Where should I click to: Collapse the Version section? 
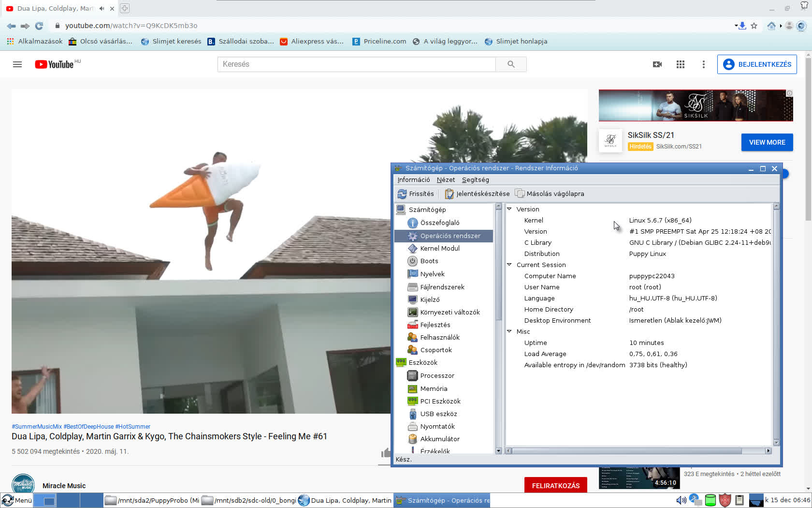click(x=509, y=209)
